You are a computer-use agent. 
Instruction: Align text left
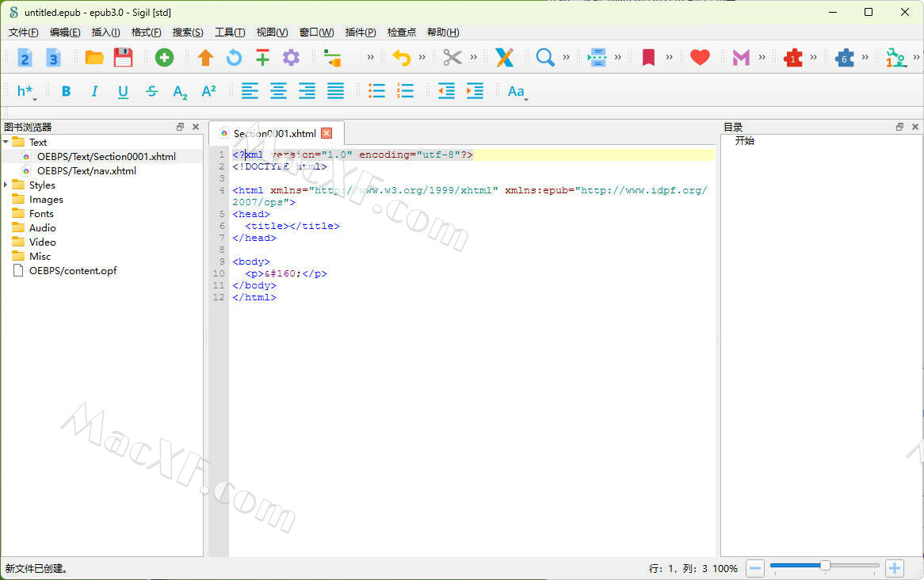[250, 91]
